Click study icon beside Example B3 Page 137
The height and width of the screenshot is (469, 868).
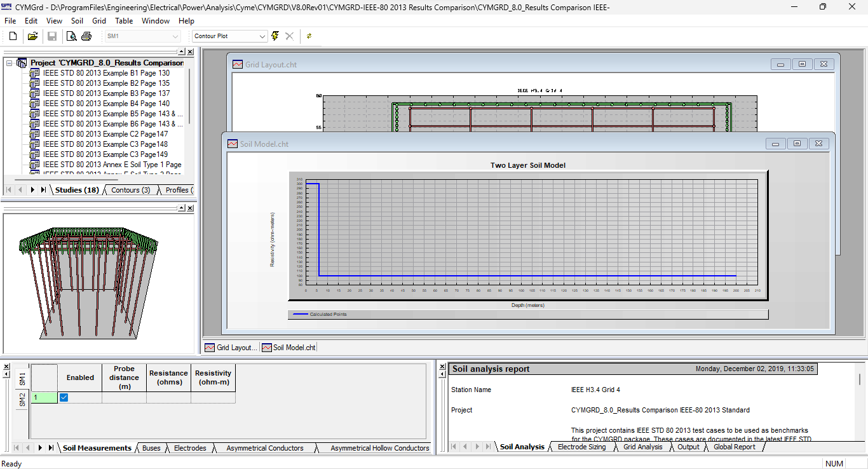pos(35,93)
